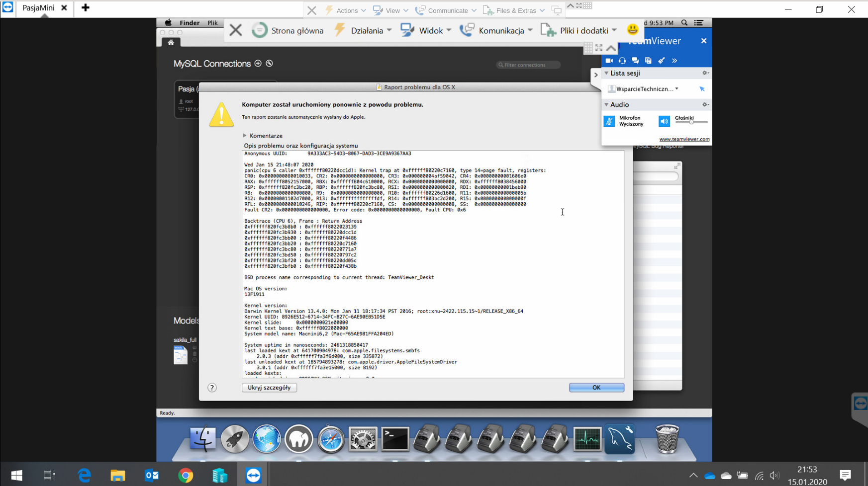
Task: Open Lista sesji gear settings menu
Action: click(705, 73)
